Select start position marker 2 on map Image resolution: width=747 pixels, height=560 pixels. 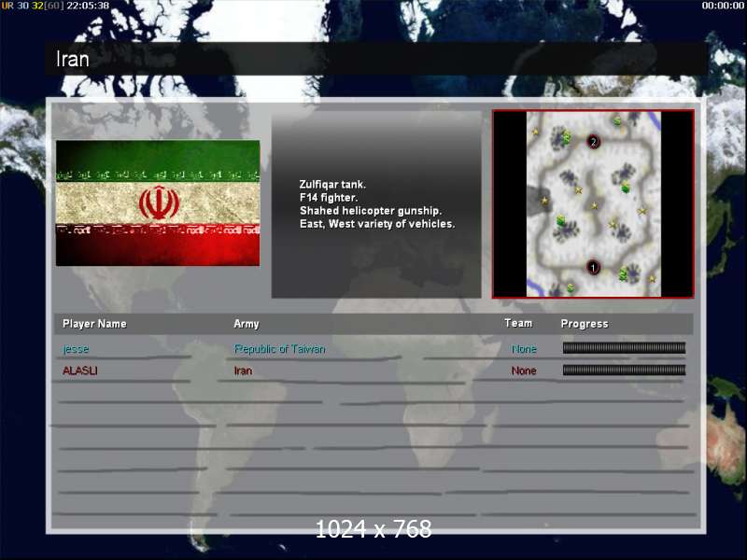(593, 142)
